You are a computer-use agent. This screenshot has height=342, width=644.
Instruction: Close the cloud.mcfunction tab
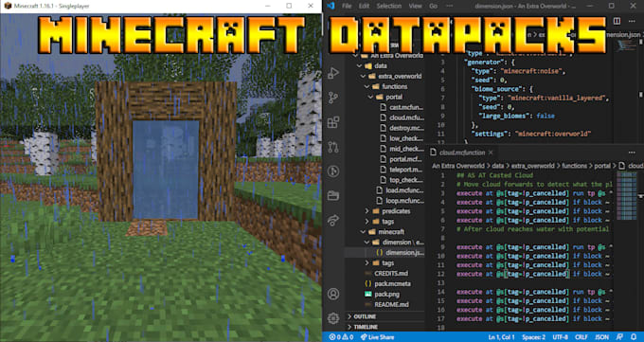[x=491, y=153]
